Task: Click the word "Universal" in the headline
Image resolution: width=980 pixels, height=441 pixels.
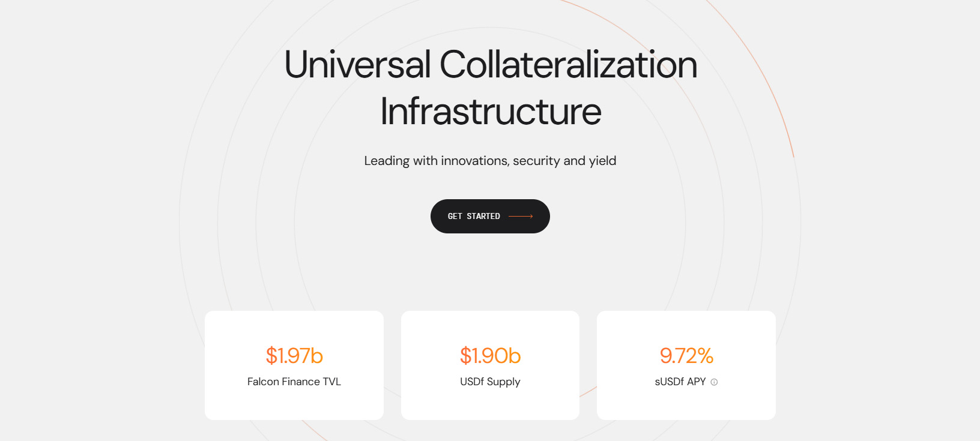Action: 357,64
